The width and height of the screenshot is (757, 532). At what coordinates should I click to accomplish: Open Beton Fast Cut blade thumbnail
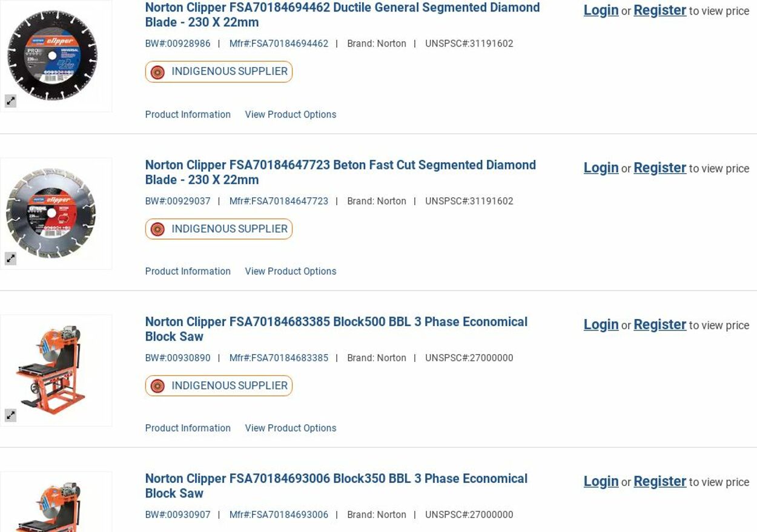tap(51, 213)
